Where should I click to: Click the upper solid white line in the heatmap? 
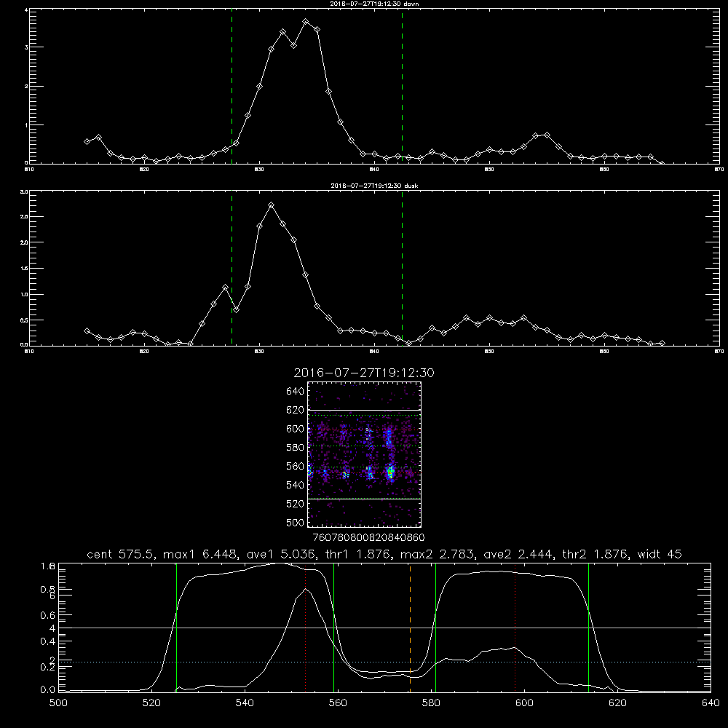pos(364,411)
